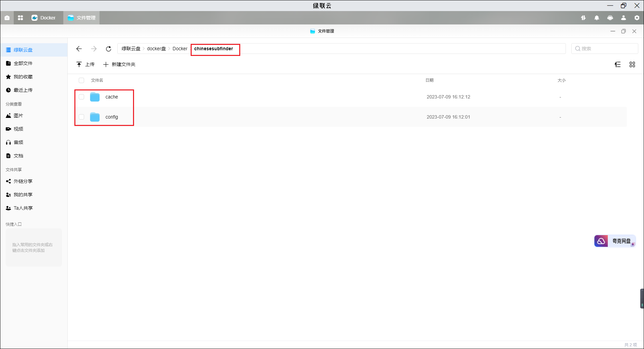This screenshot has height=349, width=644.
Task: Click the 上传 upload button
Action: coord(85,64)
